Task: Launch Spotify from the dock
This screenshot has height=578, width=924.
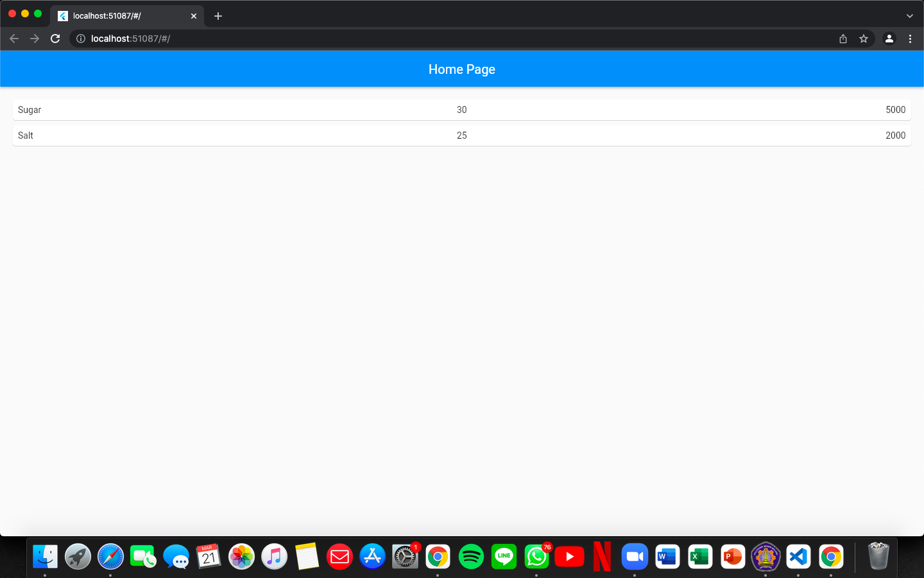Action: click(471, 556)
